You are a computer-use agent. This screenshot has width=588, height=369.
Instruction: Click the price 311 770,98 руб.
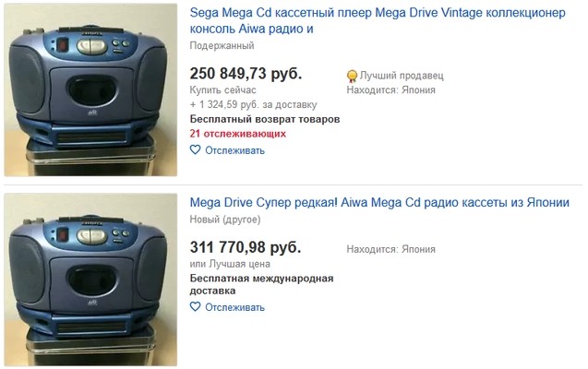(x=246, y=247)
